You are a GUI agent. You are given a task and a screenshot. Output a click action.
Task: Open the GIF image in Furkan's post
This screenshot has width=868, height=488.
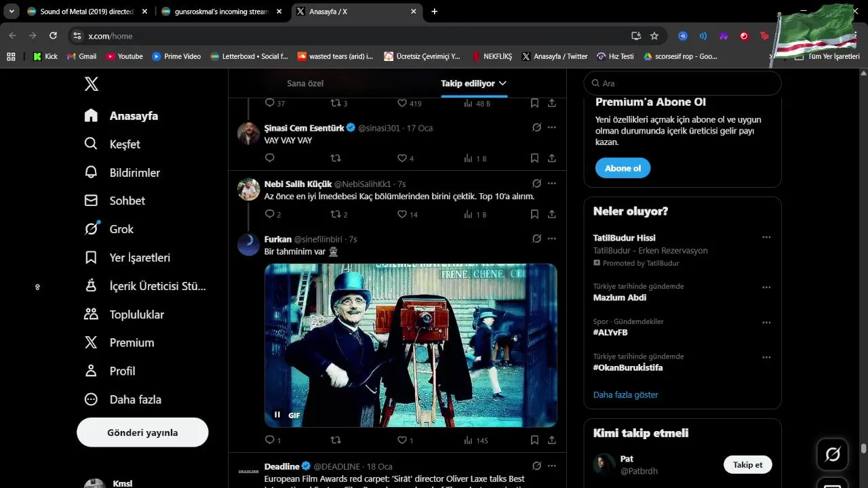[411, 345]
